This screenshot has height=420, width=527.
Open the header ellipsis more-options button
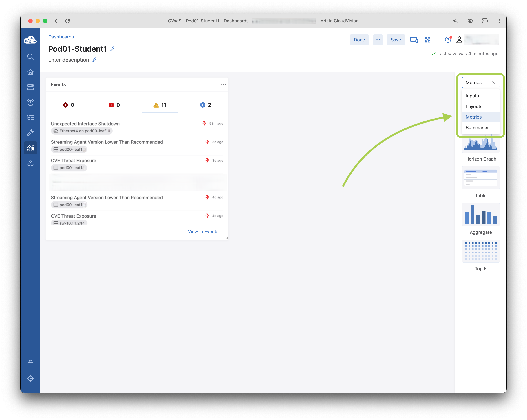(x=378, y=40)
